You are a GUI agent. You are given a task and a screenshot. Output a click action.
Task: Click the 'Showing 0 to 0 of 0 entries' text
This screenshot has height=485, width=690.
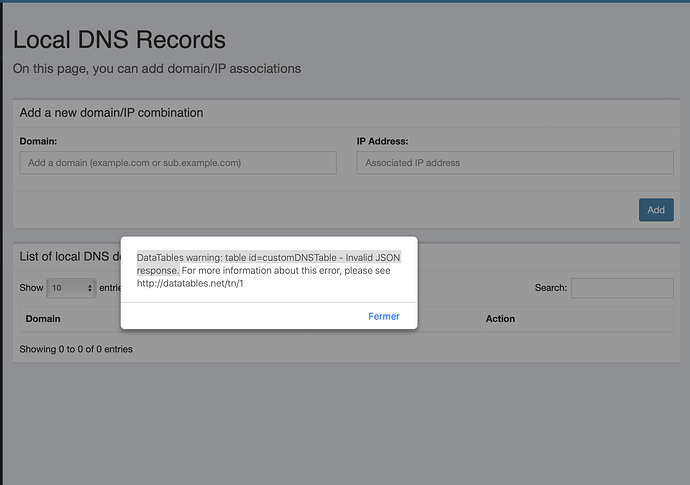(76, 349)
